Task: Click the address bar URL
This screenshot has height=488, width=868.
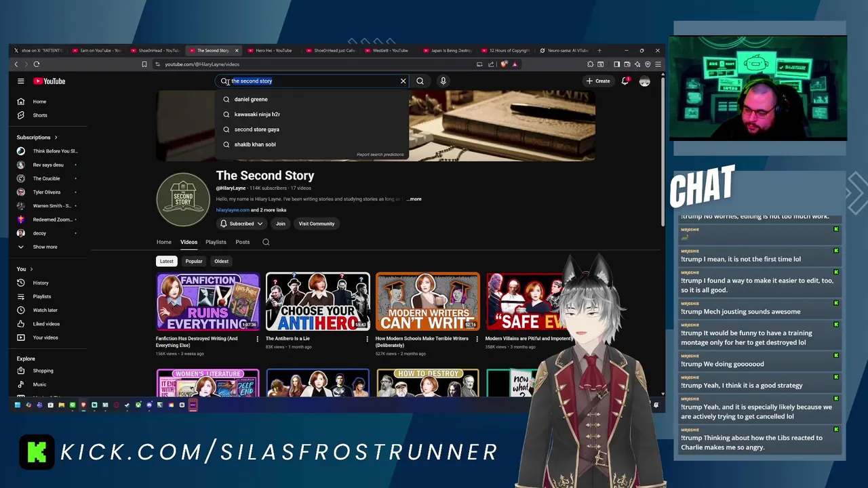Action: click(x=202, y=64)
